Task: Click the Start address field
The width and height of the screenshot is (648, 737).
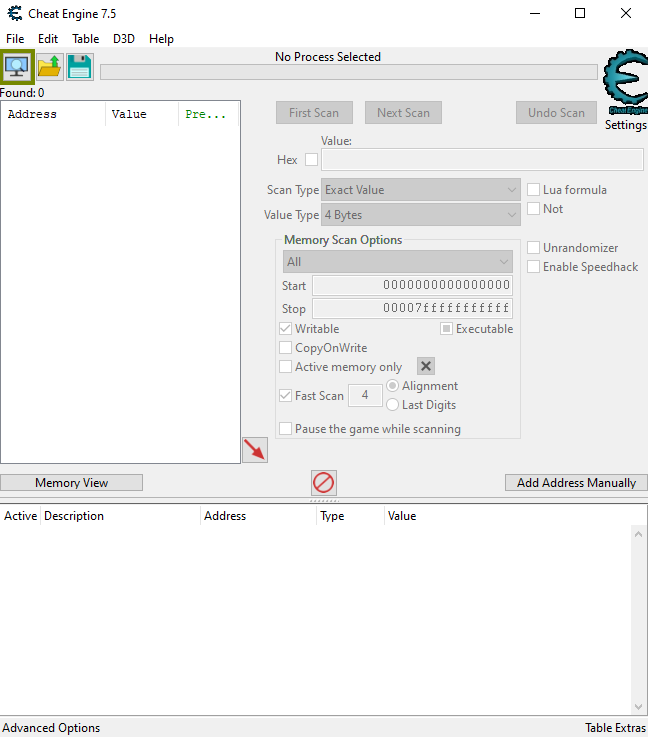Action: (413, 285)
